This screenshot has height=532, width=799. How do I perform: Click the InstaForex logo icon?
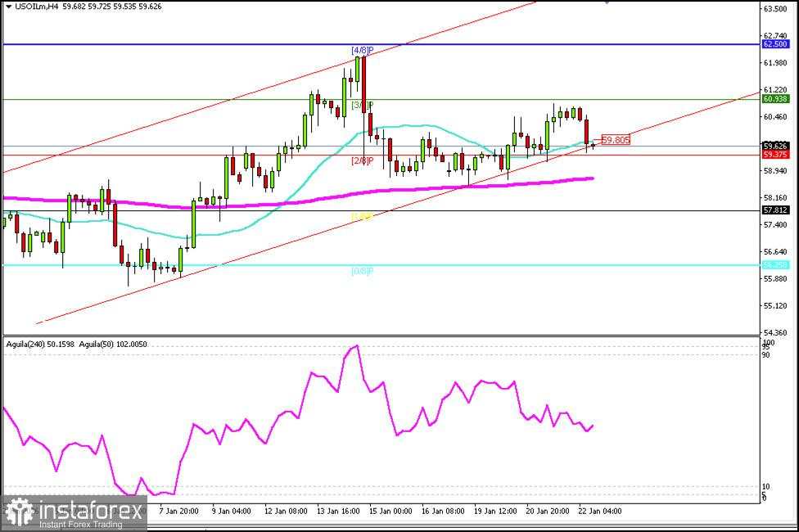tap(21, 512)
